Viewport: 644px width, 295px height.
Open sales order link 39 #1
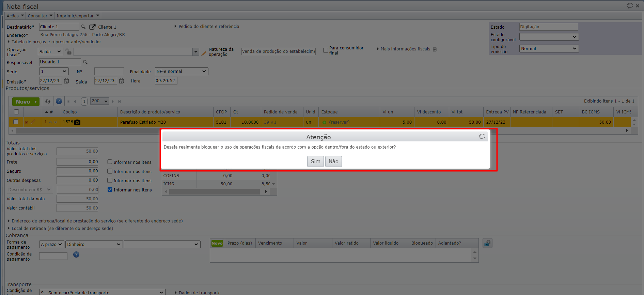270,122
